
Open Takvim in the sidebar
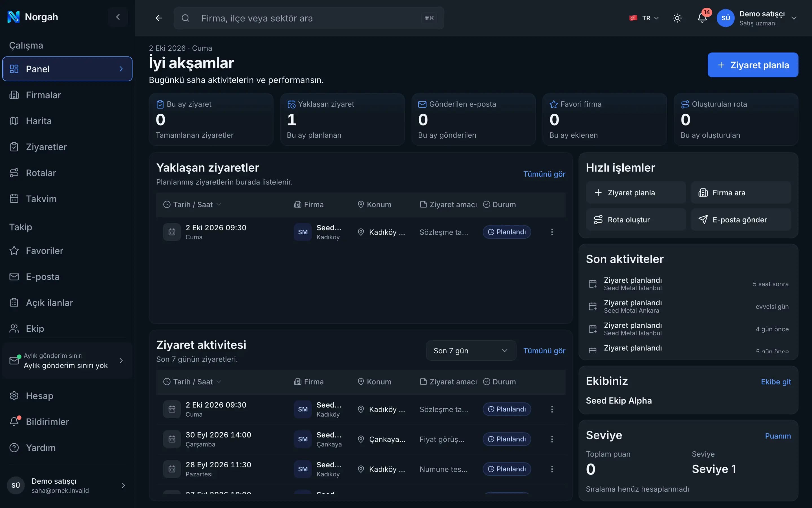67,199
